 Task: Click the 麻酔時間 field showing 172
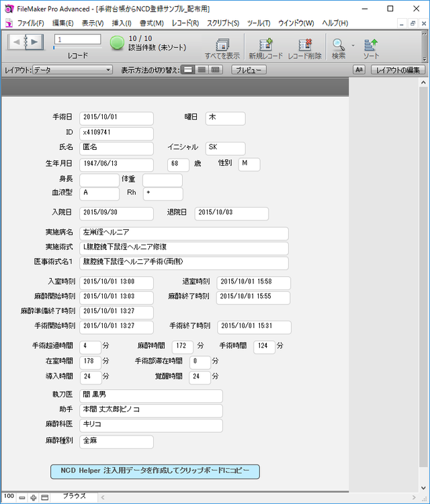pyautogui.click(x=183, y=347)
